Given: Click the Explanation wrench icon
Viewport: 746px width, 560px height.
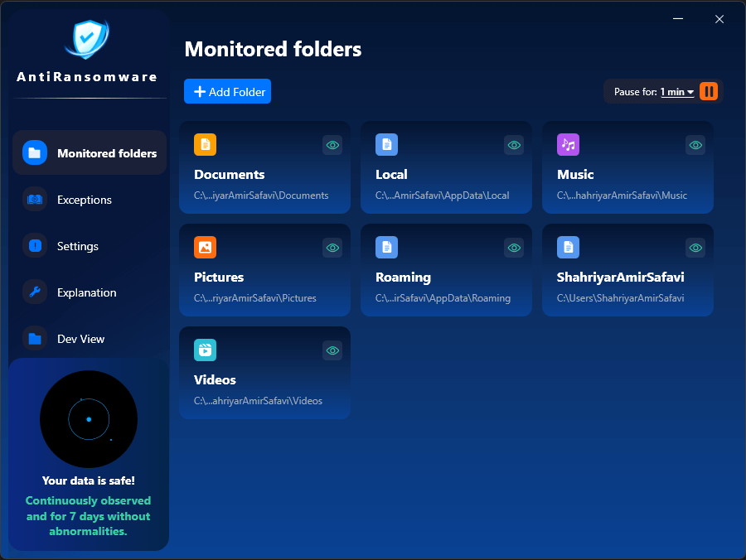Looking at the screenshot, I should pyautogui.click(x=34, y=292).
